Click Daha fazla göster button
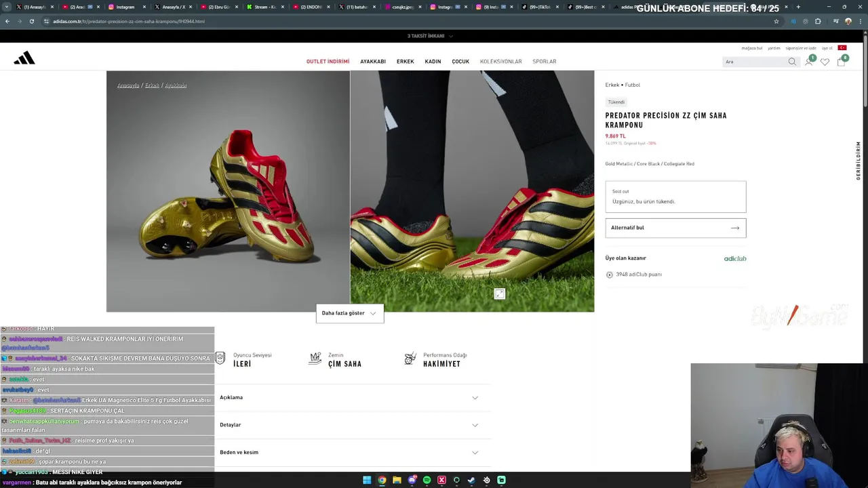This screenshot has width=868, height=488. point(349,313)
